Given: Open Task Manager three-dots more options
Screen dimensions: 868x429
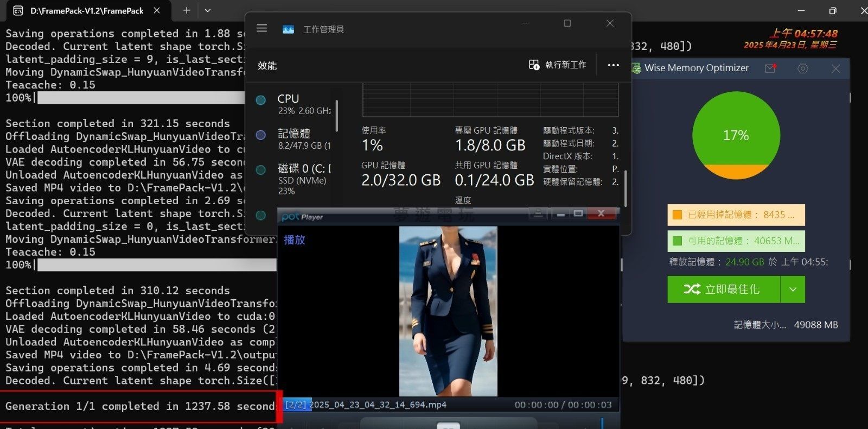Looking at the screenshot, I should 613,65.
